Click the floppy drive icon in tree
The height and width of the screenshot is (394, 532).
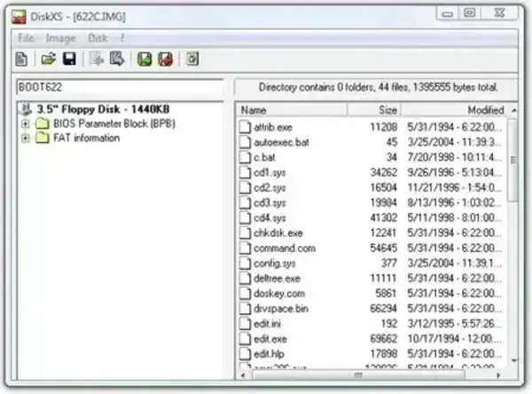coord(26,109)
